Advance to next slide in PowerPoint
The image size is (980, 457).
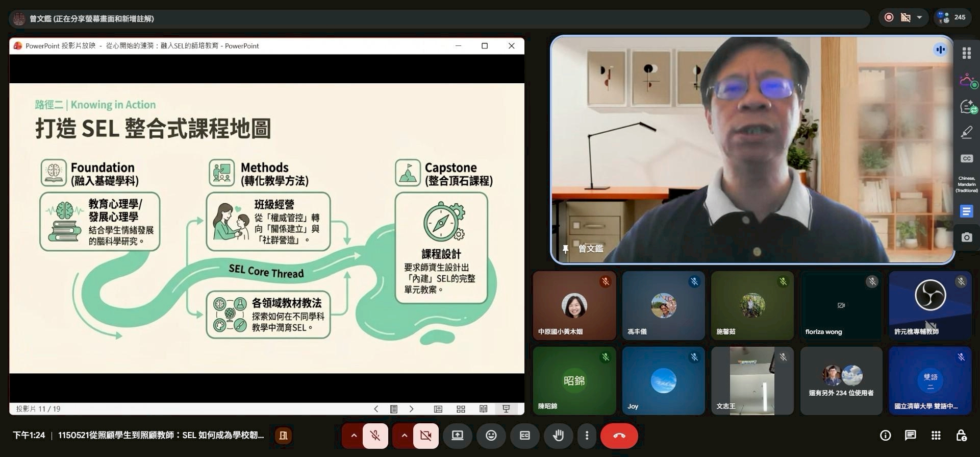pyautogui.click(x=411, y=409)
